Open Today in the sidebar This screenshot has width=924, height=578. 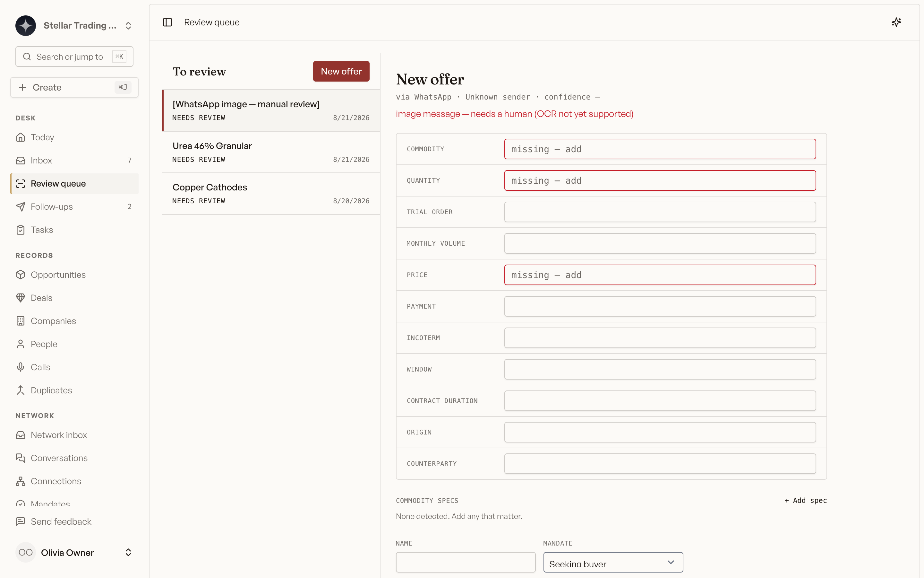74,137
